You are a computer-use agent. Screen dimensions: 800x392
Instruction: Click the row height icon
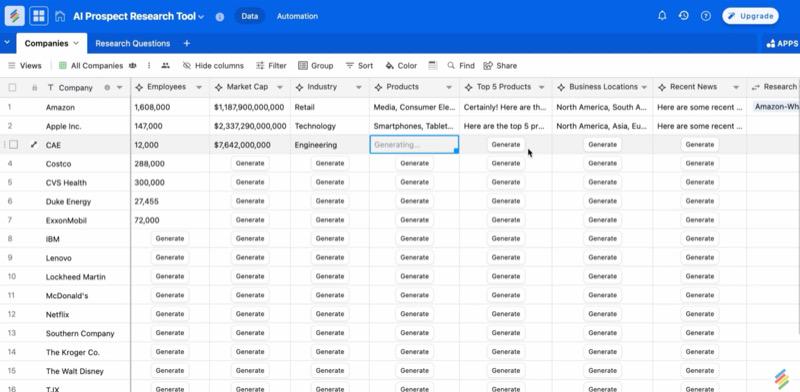pyautogui.click(x=433, y=65)
